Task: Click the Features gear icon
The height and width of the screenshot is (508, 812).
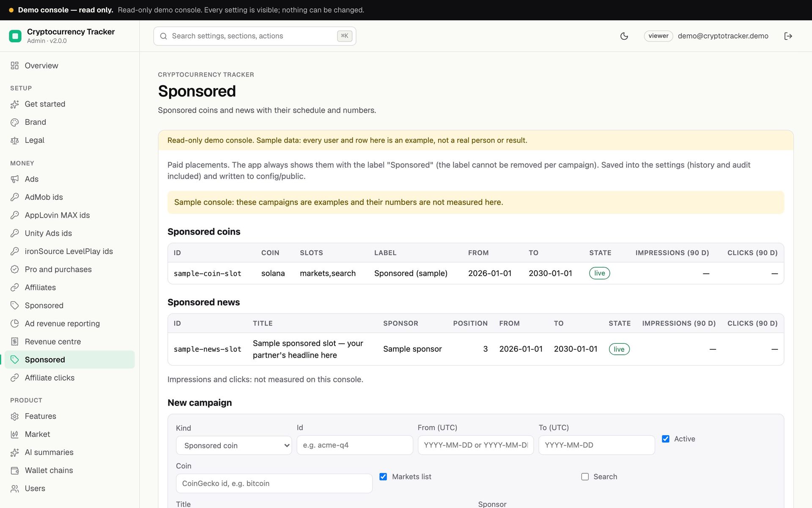Action: 15,416
